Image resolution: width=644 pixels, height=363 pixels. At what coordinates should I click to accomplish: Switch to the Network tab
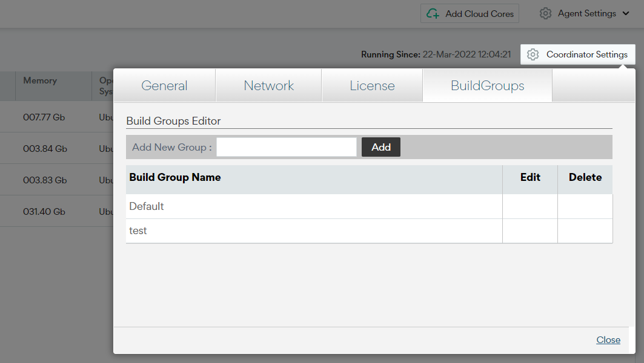click(268, 86)
